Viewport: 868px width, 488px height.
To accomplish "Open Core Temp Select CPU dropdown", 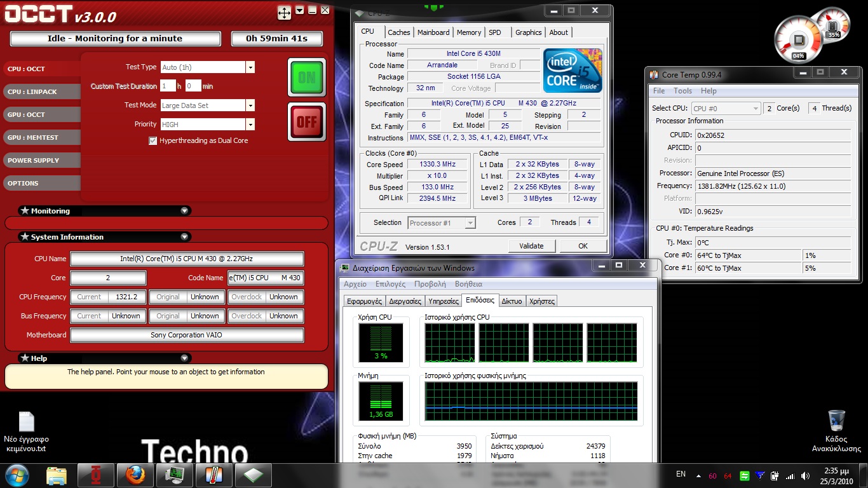I will 756,108.
